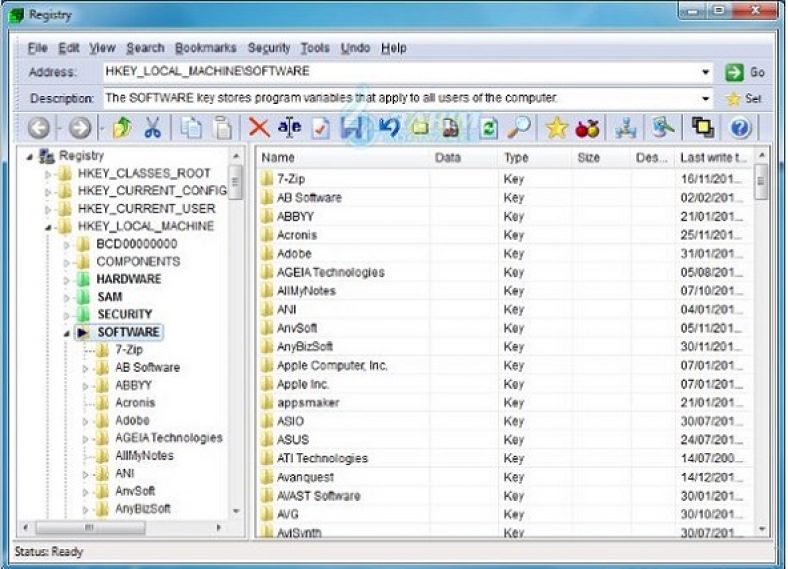Select SAM key in the tree
The image size is (788, 569).
tap(110, 297)
